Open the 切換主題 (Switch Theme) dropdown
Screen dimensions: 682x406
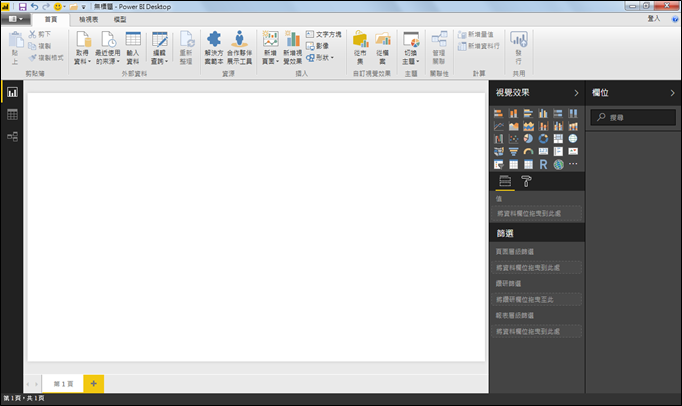point(410,46)
